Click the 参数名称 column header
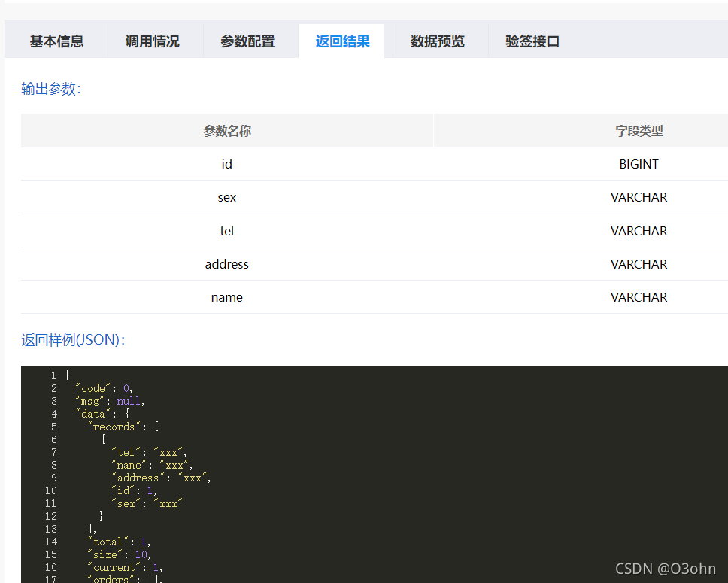 pyautogui.click(x=227, y=131)
